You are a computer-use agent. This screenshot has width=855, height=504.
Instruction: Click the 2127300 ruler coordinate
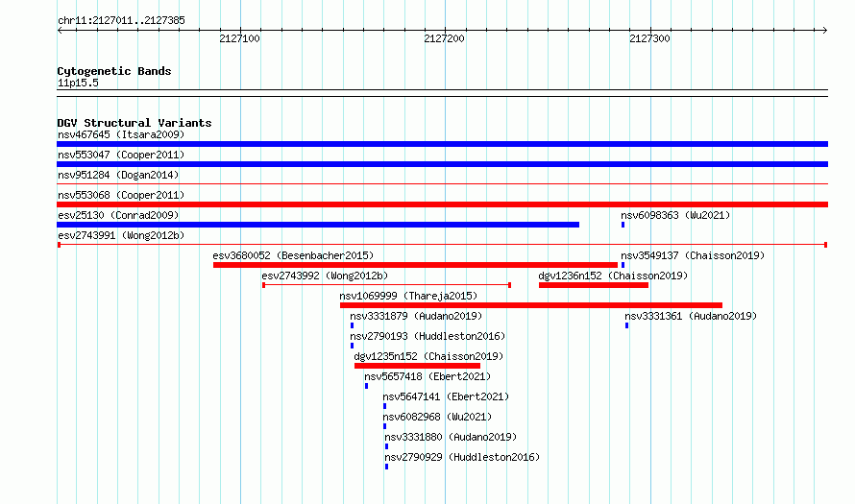click(649, 38)
